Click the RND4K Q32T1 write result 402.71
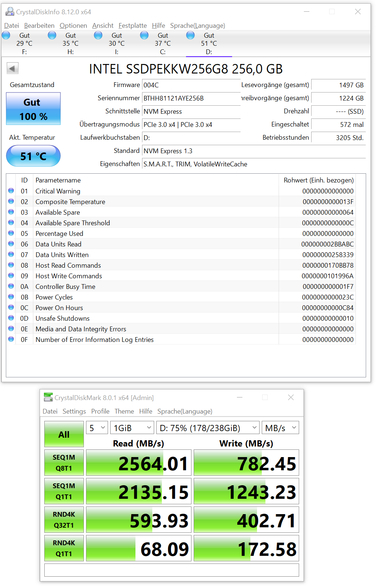This screenshot has width=376, height=588. pyautogui.click(x=246, y=520)
